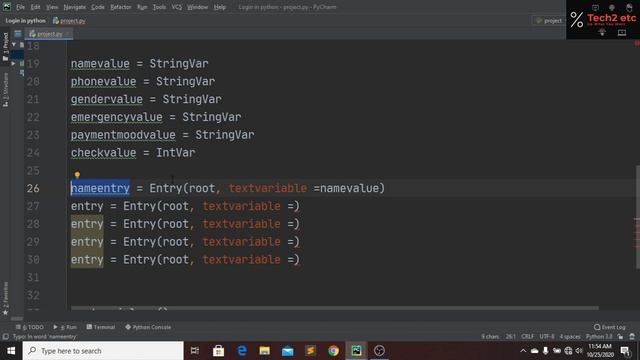The width and height of the screenshot is (640, 360).
Task: Open the Code menu
Action: pos(98,7)
